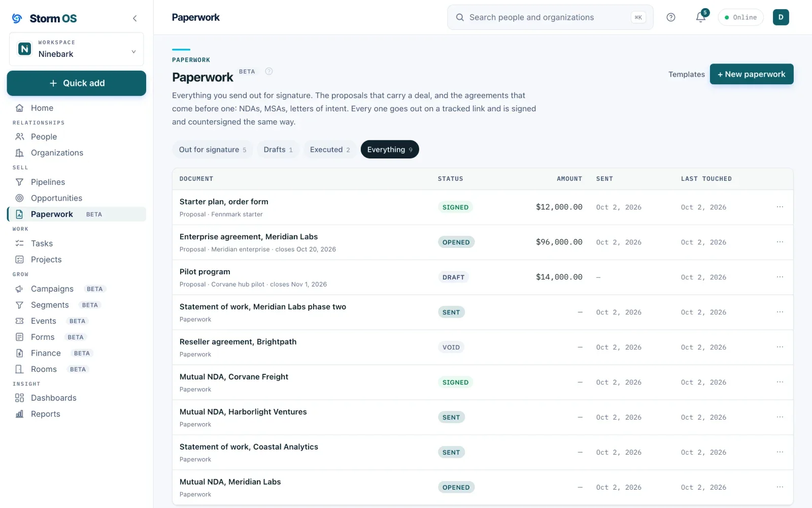Image resolution: width=812 pixels, height=508 pixels.
Task: Open the Templates link
Action: tap(686, 74)
